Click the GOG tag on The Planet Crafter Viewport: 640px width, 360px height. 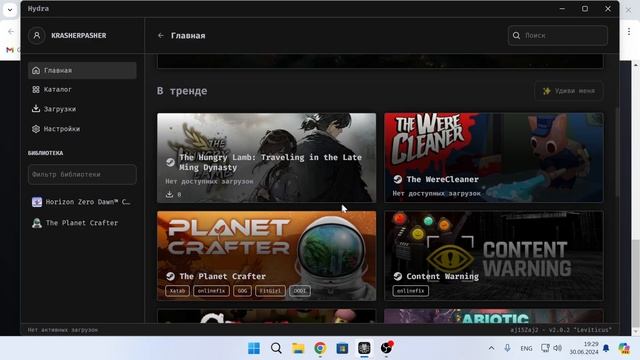pyautogui.click(x=242, y=291)
